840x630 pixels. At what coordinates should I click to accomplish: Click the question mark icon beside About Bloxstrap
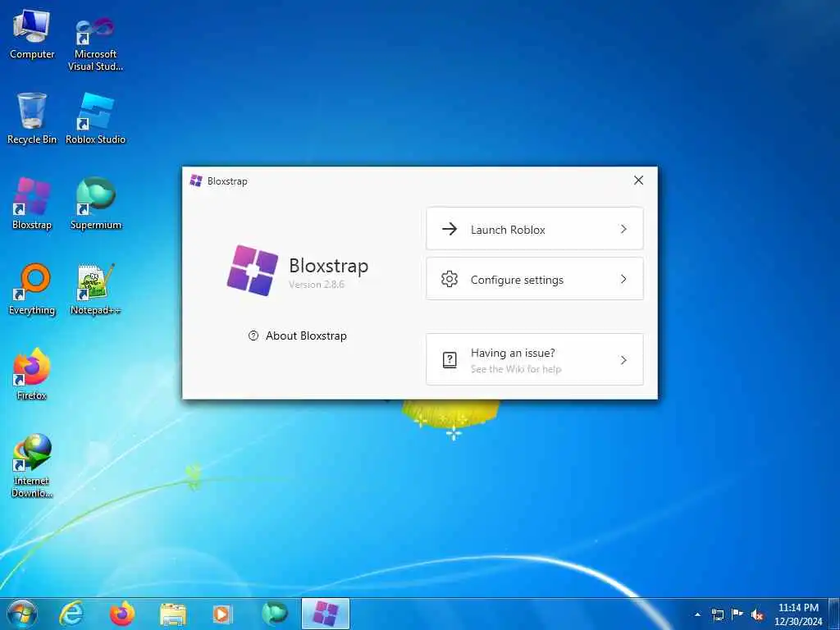pyautogui.click(x=253, y=336)
